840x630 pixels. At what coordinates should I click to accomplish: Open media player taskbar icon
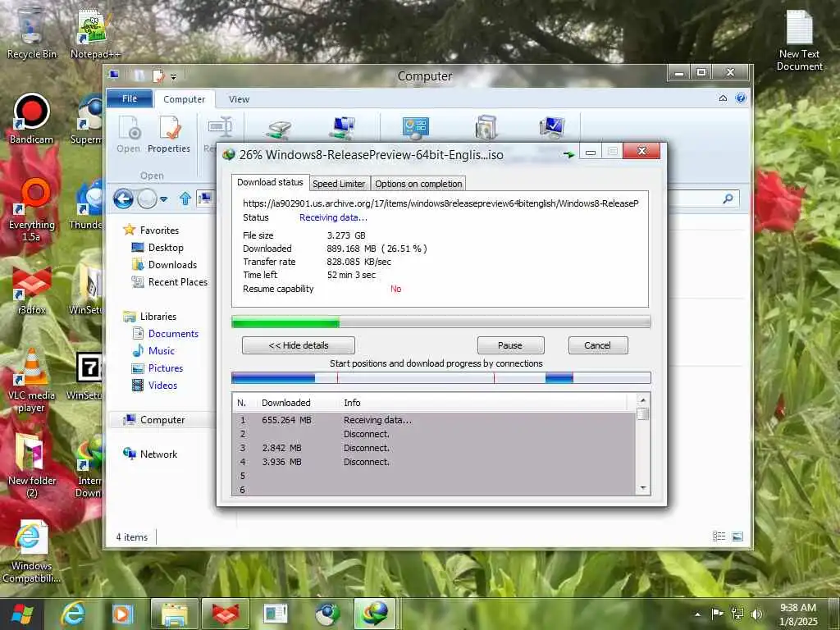click(x=121, y=614)
